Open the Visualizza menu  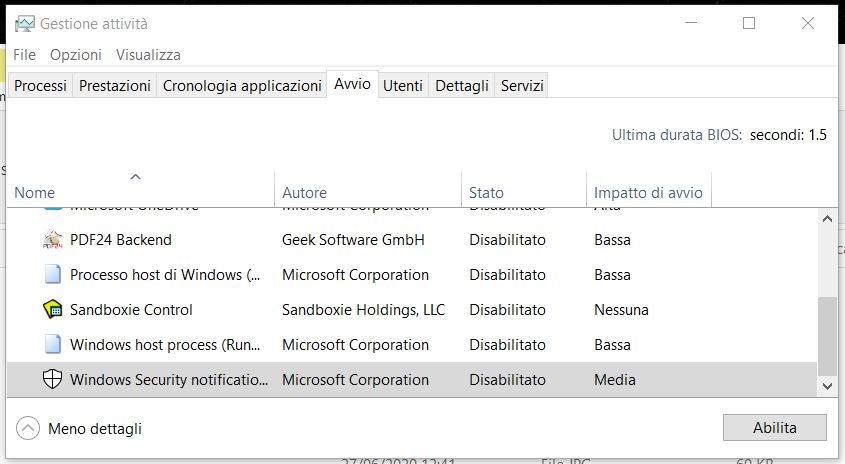coord(148,55)
